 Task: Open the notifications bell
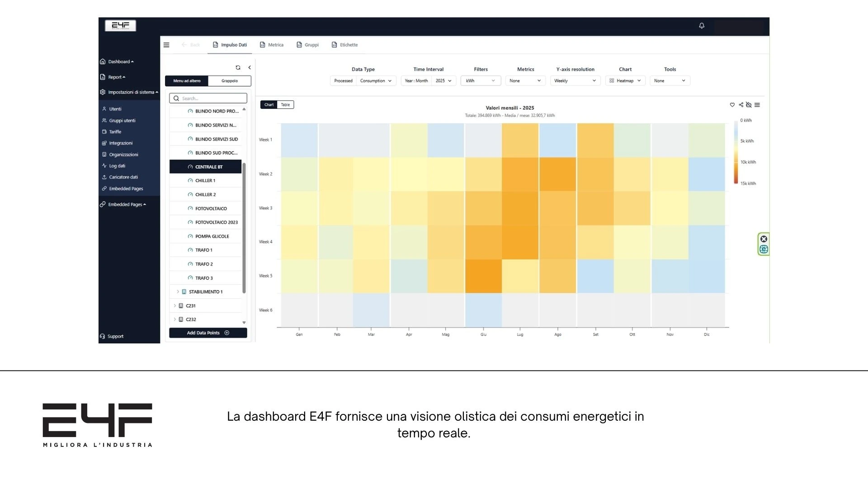tap(702, 26)
